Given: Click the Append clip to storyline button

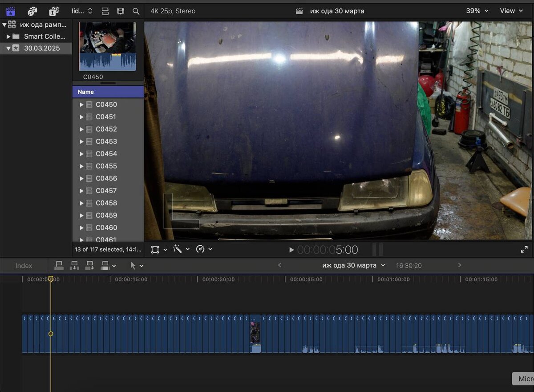Looking at the screenshot, I should (x=90, y=266).
